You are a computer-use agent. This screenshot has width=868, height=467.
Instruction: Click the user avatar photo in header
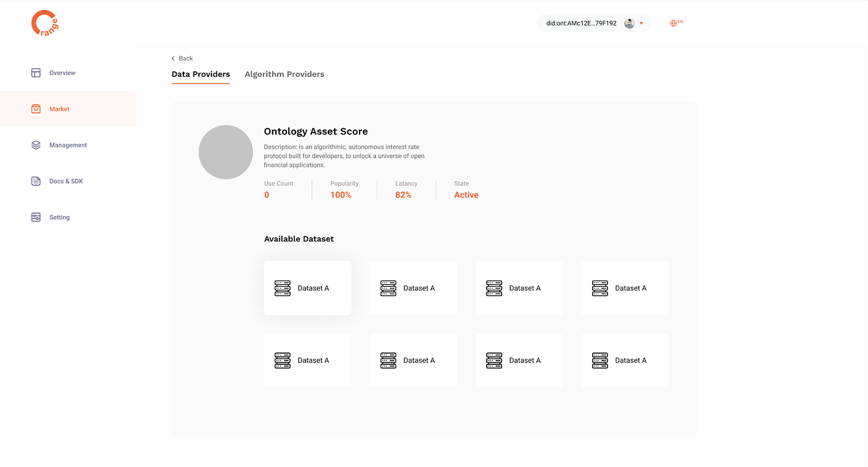[x=629, y=24]
